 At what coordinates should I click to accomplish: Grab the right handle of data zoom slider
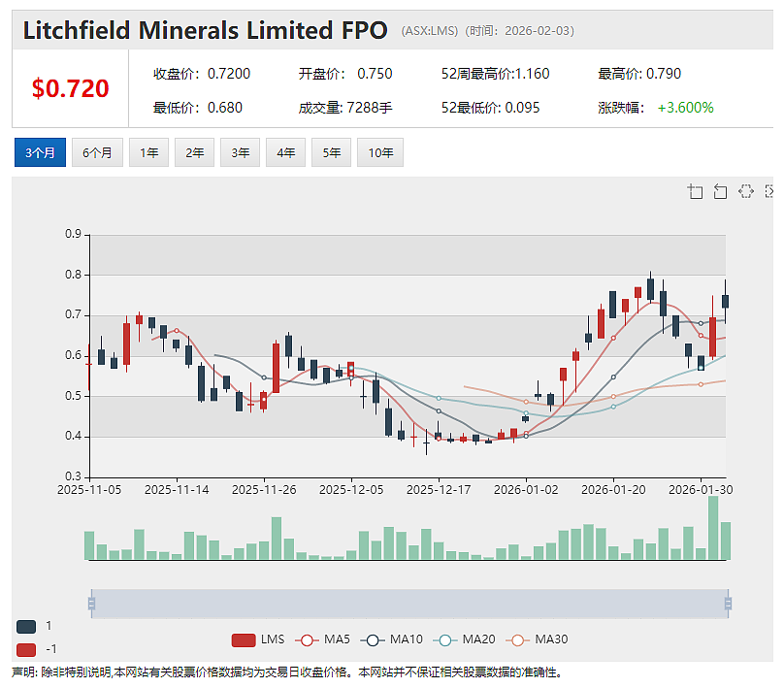coord(728,604)
